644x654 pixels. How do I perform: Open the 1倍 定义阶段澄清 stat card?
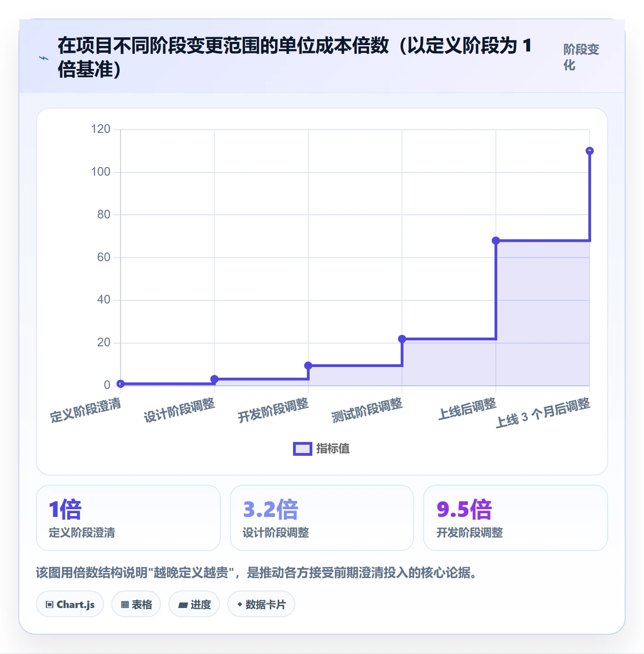point(128,518)
